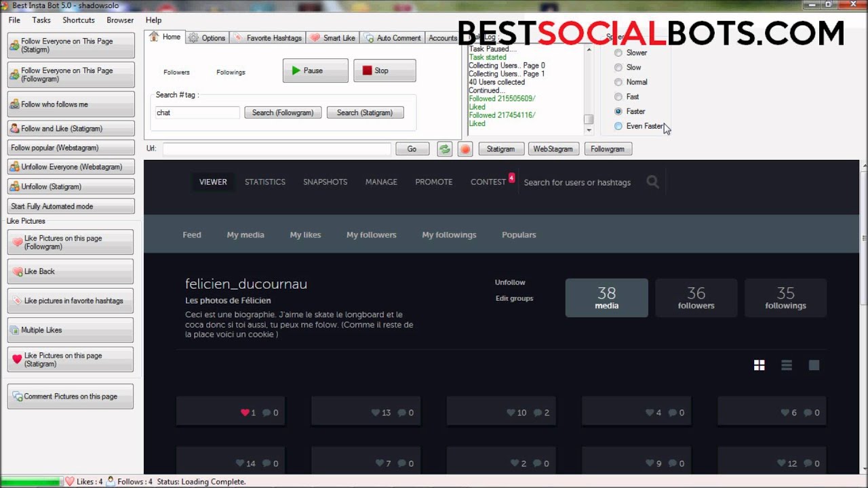This screenshot has width=868, height=488.
Task: Click Search (Followgram) button
Action: click(283, 113)
